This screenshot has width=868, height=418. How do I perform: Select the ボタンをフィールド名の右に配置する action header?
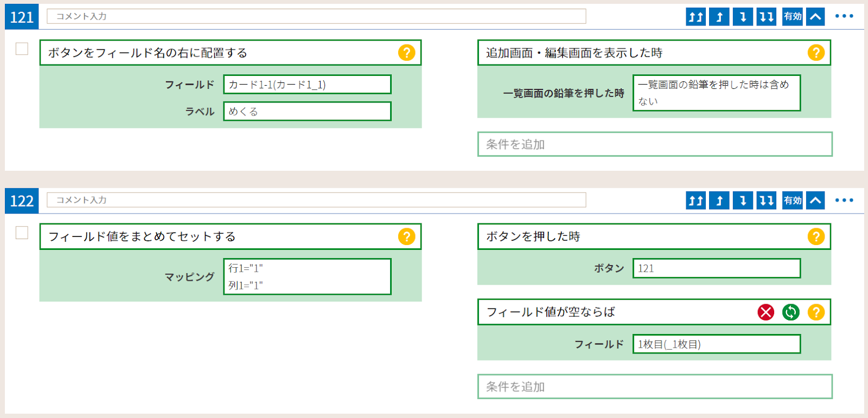pyautogui.click(x=231, y=53)
